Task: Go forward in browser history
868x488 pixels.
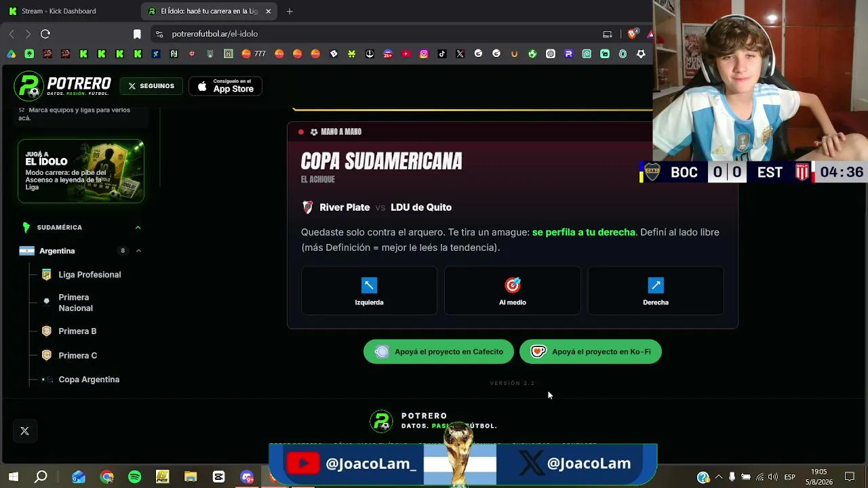Action: 28,34
